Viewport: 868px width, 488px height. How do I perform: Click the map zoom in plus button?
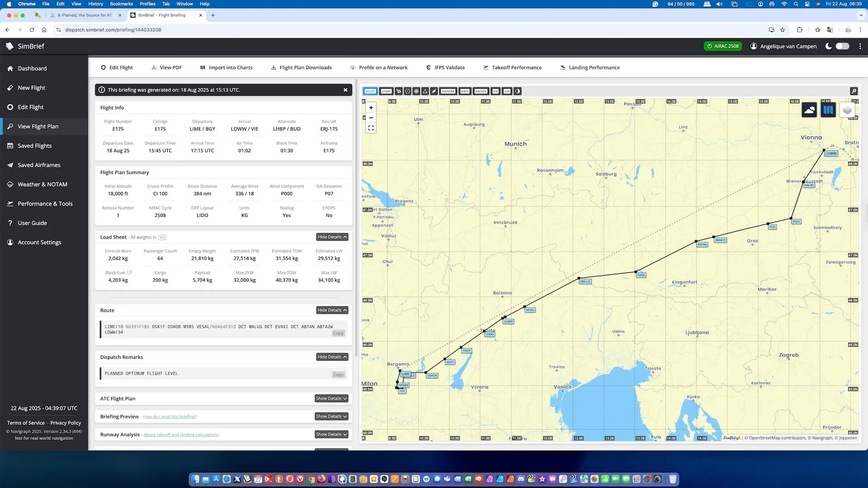tap(371, 108)
